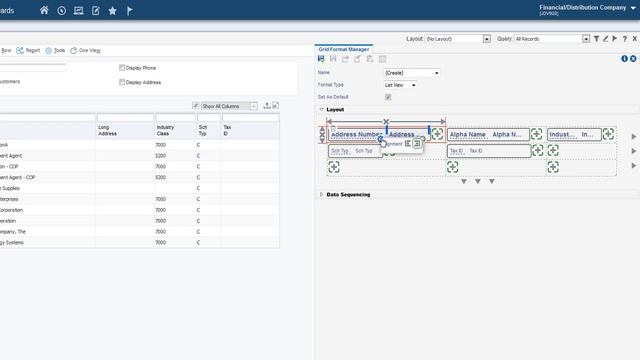
Task: Remove the selected column with X above Address Number
Action: [x=386, y=122]
